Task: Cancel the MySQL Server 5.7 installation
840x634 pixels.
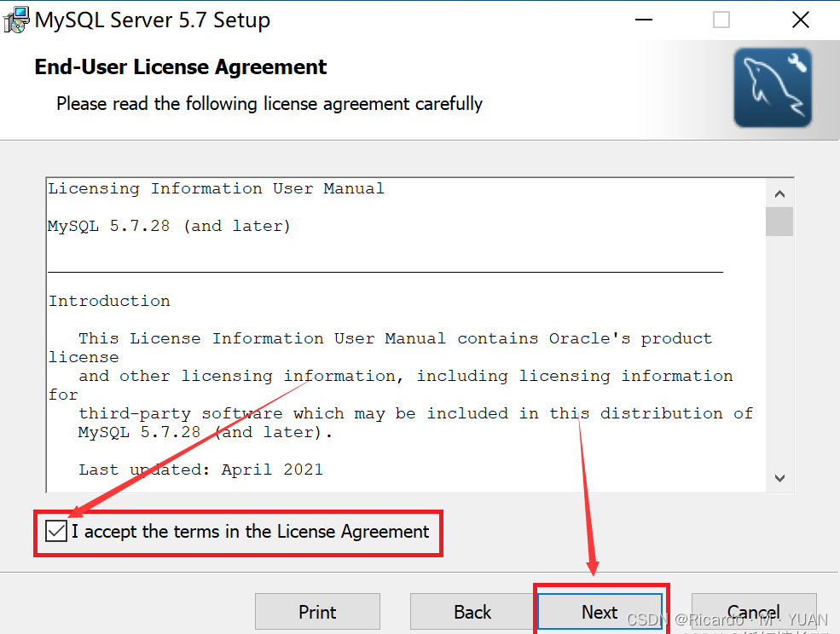Action: (x=753, y=612)
